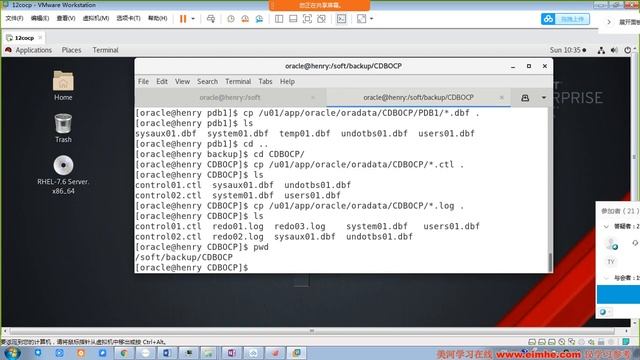This screenshot has width=640, height=360.
Task: Open the snapshot manager icon
Action: tap(259, 19)
